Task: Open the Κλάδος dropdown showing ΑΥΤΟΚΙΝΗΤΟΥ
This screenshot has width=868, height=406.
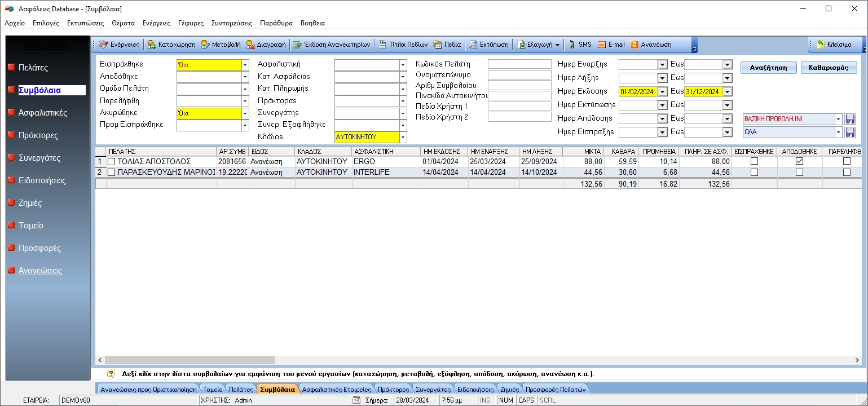Action: [403, 136]
